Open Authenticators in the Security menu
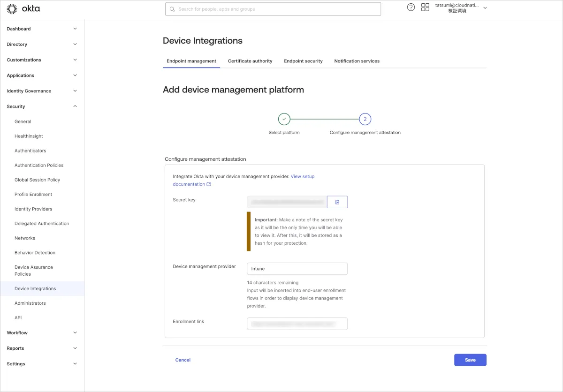Image resolution: width=563 pixels, height=392 pixels. click(x=30, y=151)
